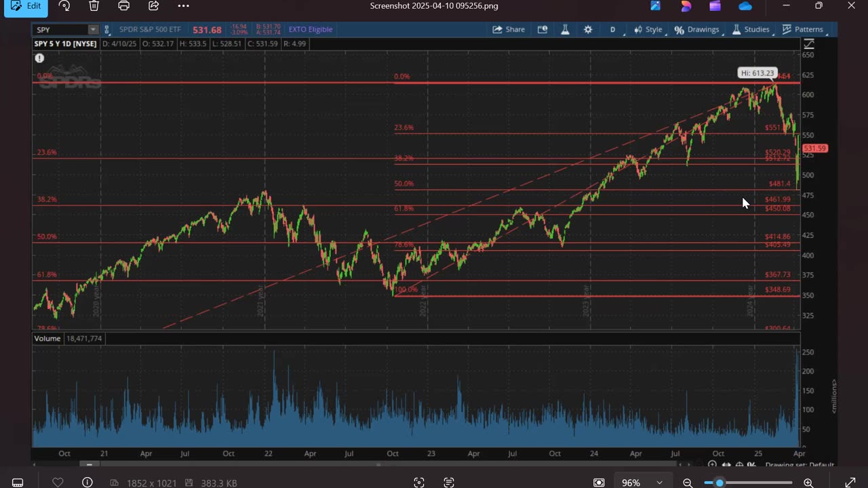
Task: Open the Patterns menu dropdown
Action: tap(803, 30)
